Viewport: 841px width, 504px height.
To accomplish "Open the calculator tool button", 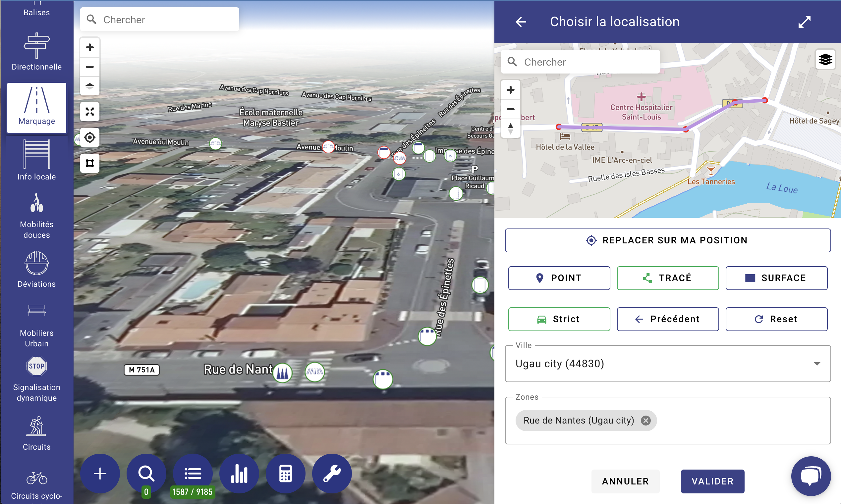I will [x=285, y=474].
